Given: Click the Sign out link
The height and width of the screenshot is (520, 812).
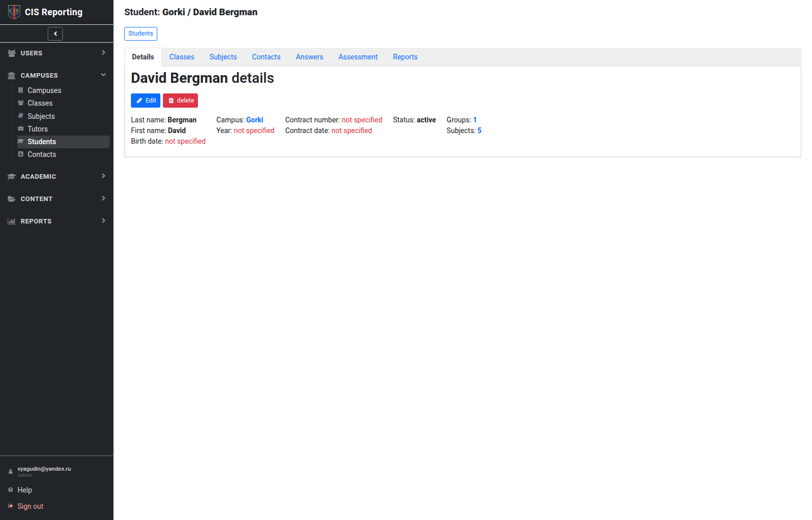Looking at the screenshot, I should pos(30,506).
